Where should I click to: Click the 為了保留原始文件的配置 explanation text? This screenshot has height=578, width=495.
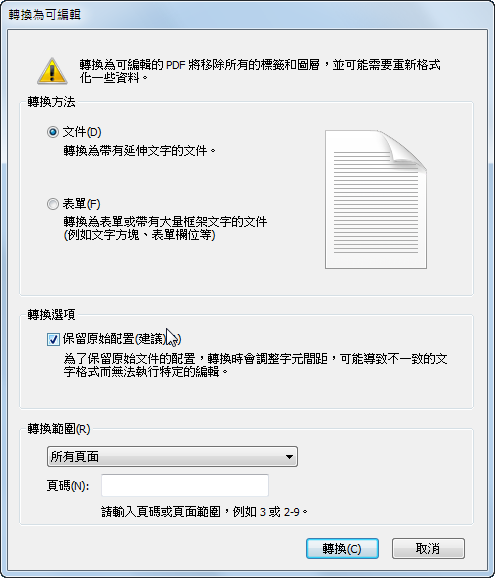(255, 365)
